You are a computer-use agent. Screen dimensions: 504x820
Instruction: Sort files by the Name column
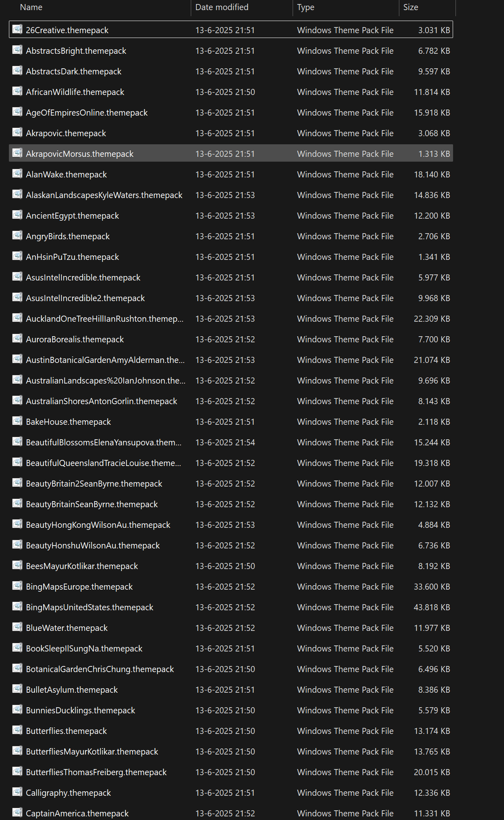pyautogui.click(x=31, y=7)
